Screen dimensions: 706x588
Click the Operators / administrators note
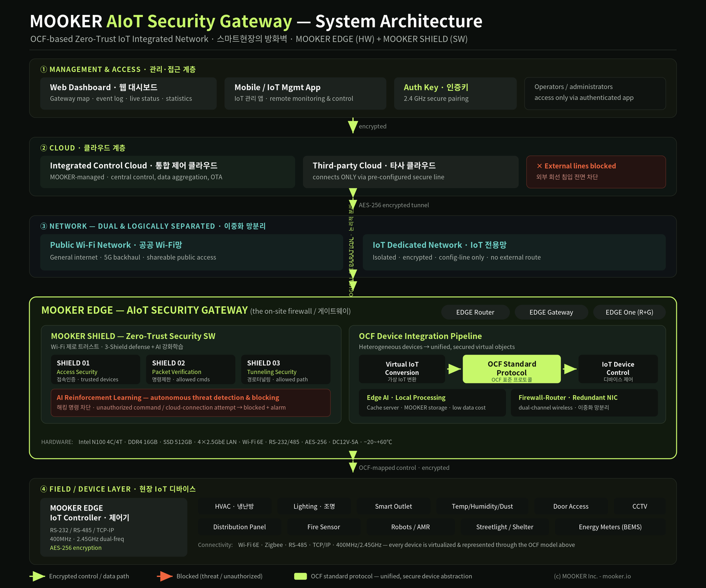coord(595,94)
